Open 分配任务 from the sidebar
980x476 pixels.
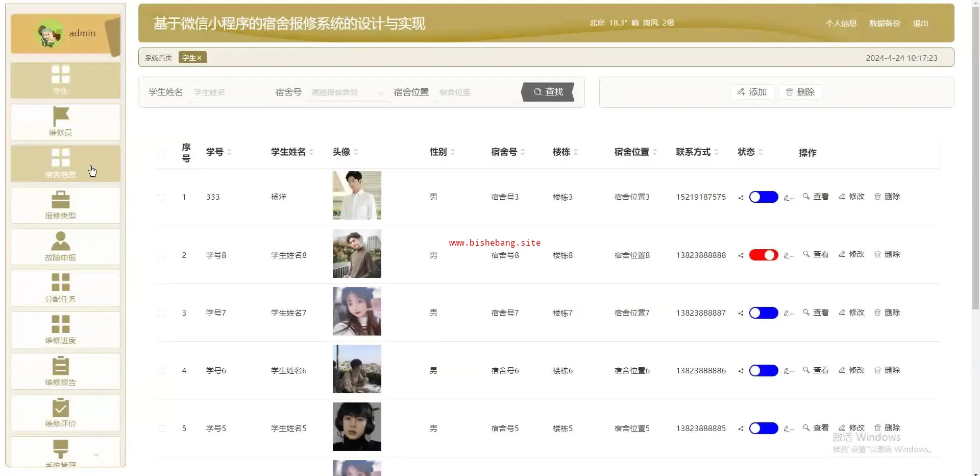pos(65,289)
